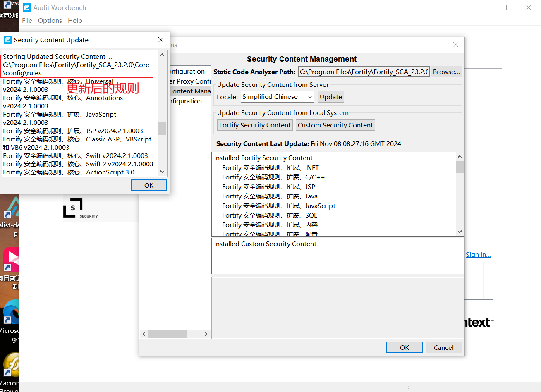Image resolution: width=541 pixels, height=392 pixels.
Task: Close the Options dialog
Action: click(x=456, y=45)
